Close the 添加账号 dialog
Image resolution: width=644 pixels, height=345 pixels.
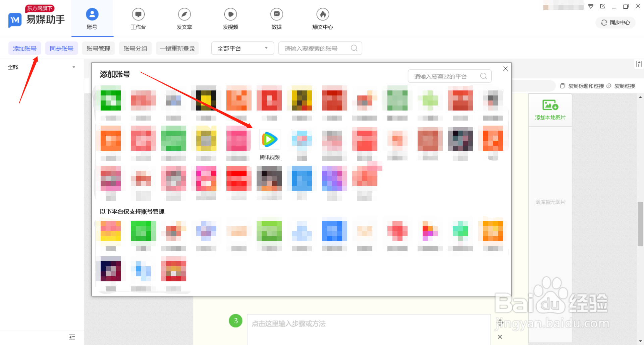(x=505, y=69)
